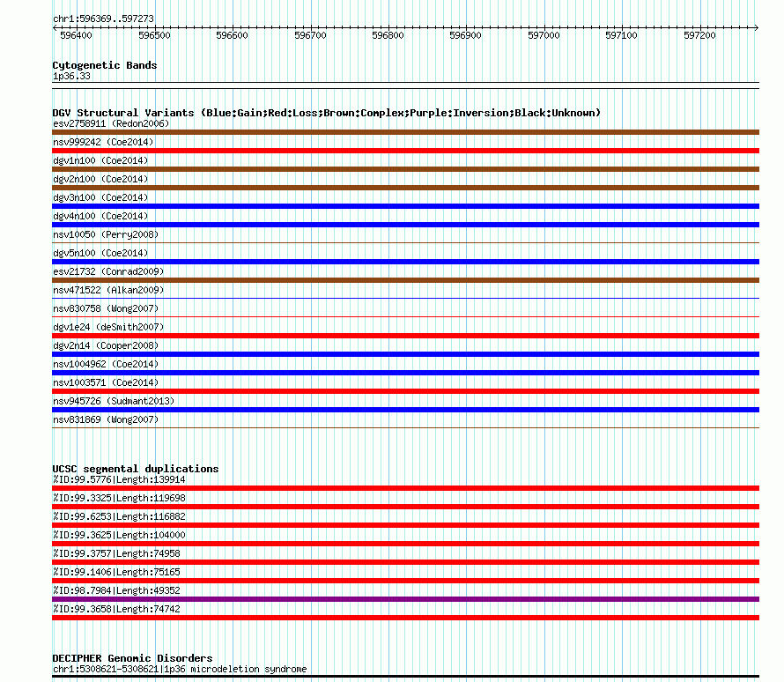The width and height of the screenshot is (784, 682).
Task: Click the black DECIPHER disorder bar
Action: (405, 677)
